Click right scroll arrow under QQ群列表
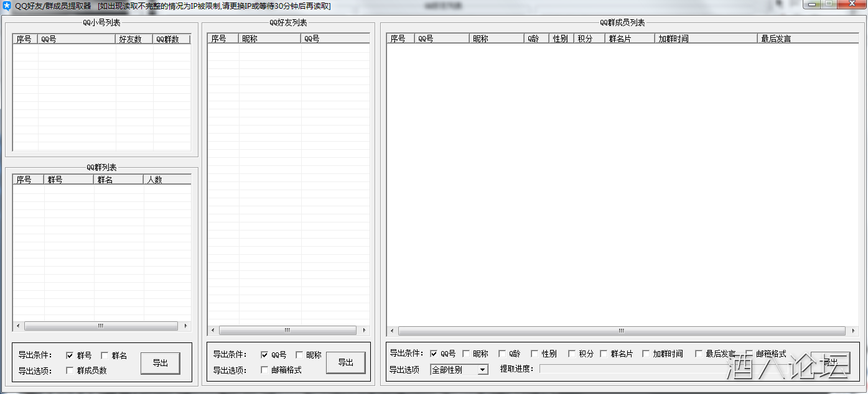Image resolution: width=868 pixels, height=394 pixels. click(185, 326)
